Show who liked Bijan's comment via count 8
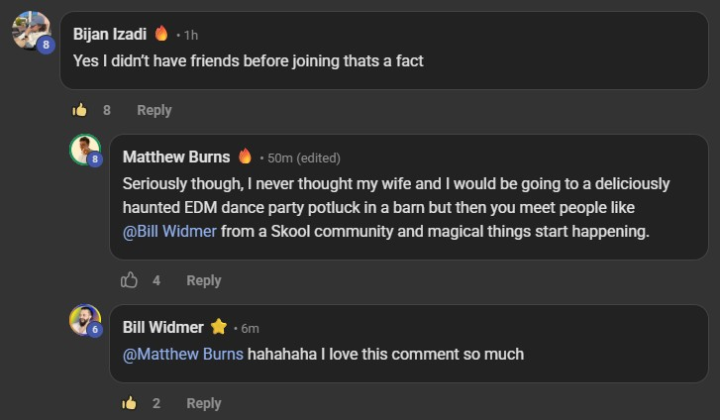This screenshot has width=720, height=420. pyautogui.click(x=107, y=110)
